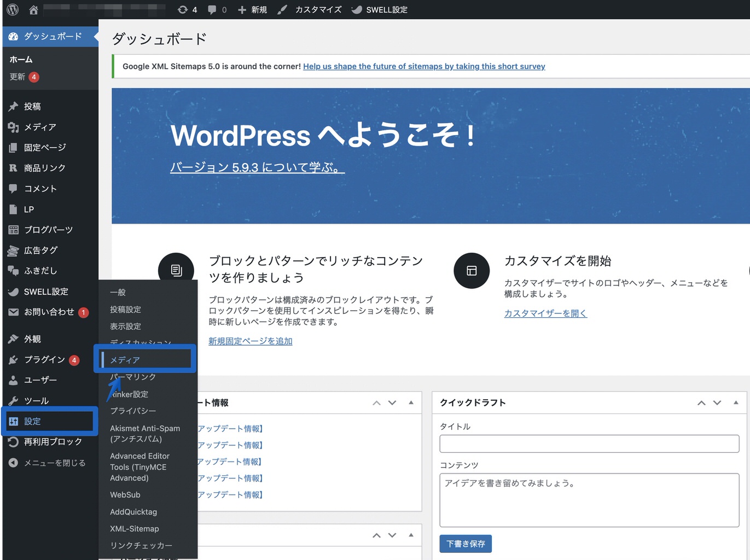Open SWELL設定 in the admin bar
Screen dimensions: 750x560
(379, 9)
